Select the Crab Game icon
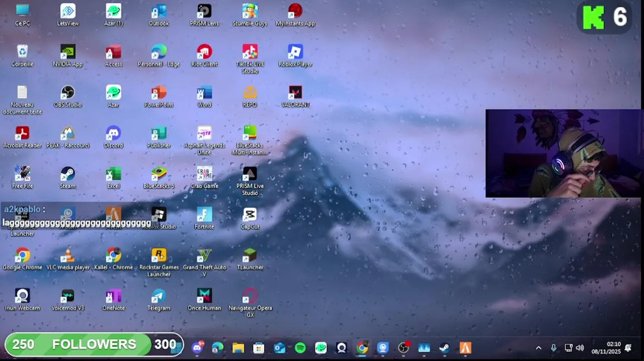Viewport: 644px width, 361px height. coord(204,177)
